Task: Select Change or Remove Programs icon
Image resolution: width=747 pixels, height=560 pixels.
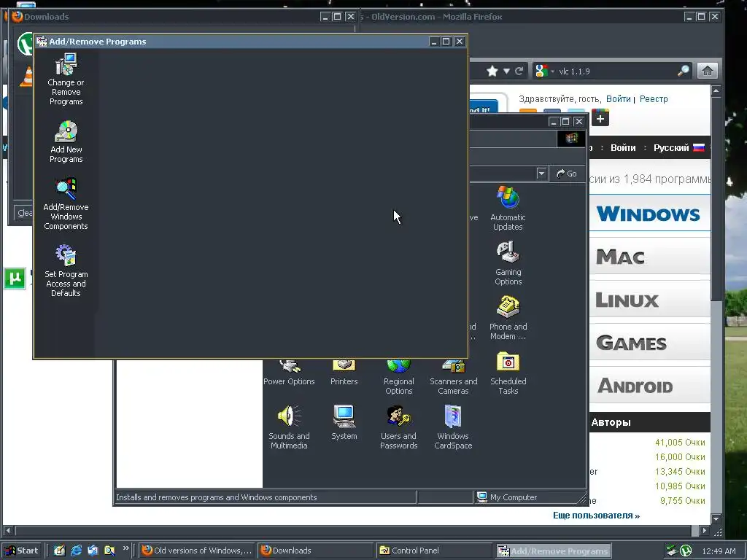Action: click(x=66, y=79)
